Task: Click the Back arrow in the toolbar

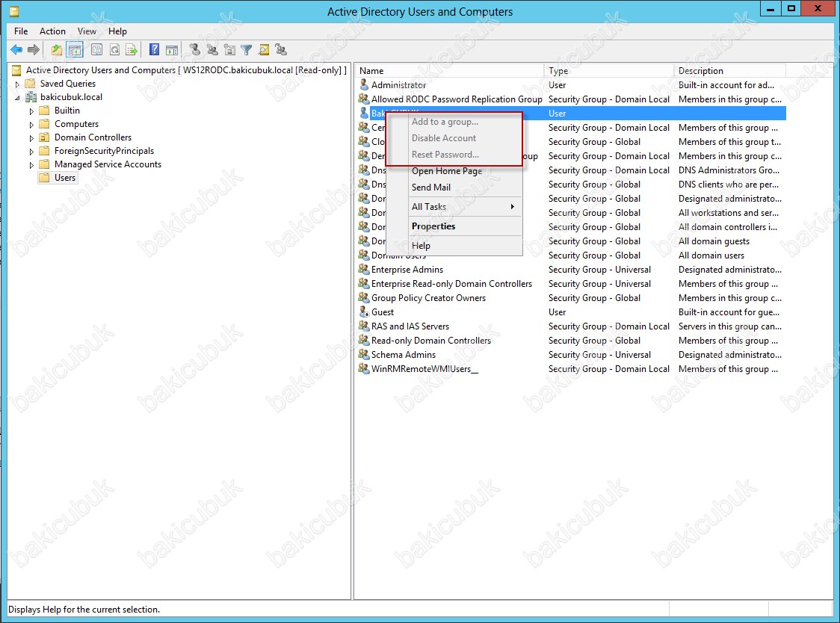Action: (16, 50)
